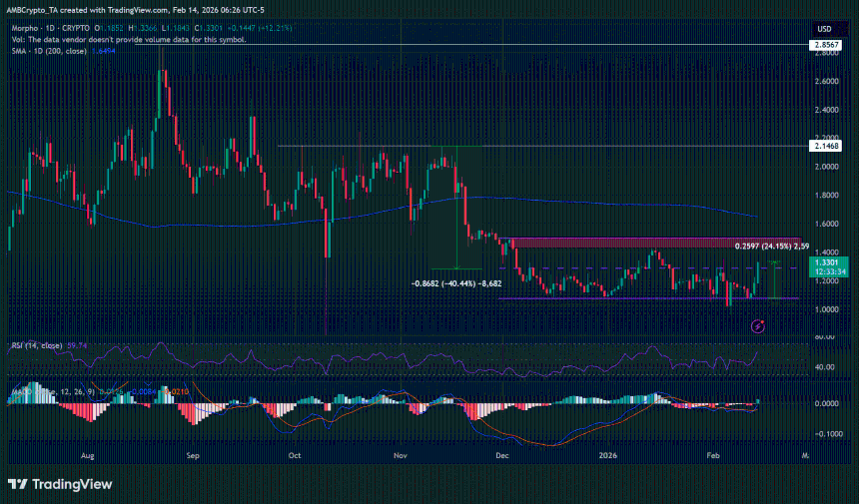Click the pink resistance zone rectangle
This screenshot has height=504, width=859.
[x=649, y=243]
